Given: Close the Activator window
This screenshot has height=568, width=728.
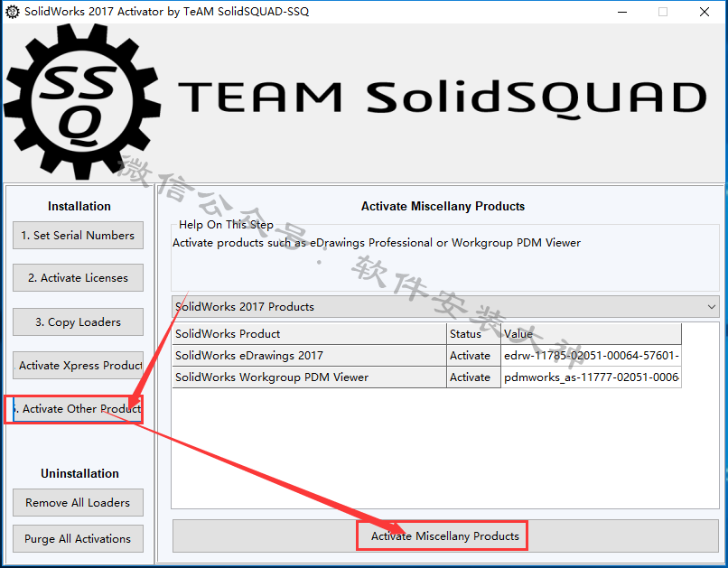Looking at the screenshot, I should (x=705, y=12).
